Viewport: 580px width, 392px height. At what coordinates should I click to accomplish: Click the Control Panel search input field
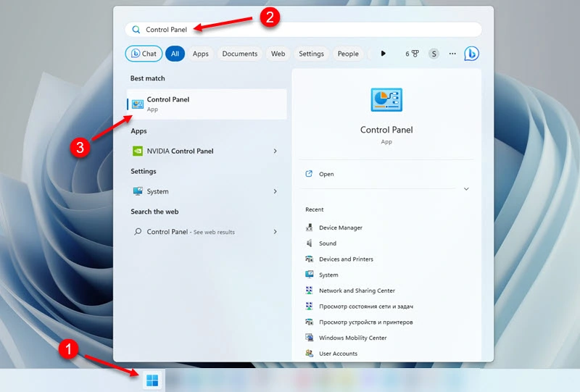click(x=303, y=30)
